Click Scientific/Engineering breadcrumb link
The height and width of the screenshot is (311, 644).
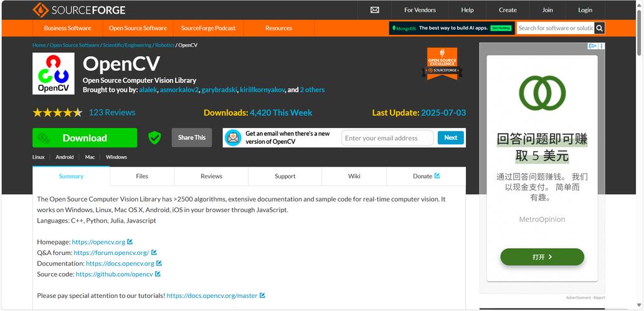pyautogui.click(x=127, y=45)
